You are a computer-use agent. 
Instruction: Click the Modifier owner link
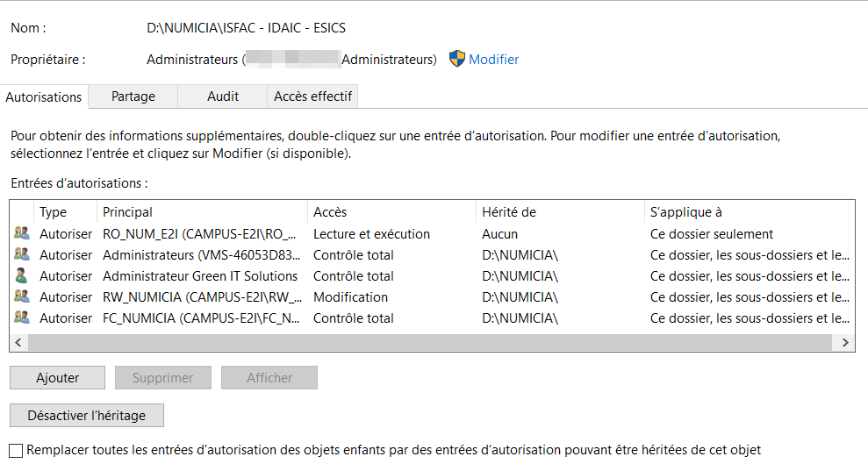click(493, 60)
